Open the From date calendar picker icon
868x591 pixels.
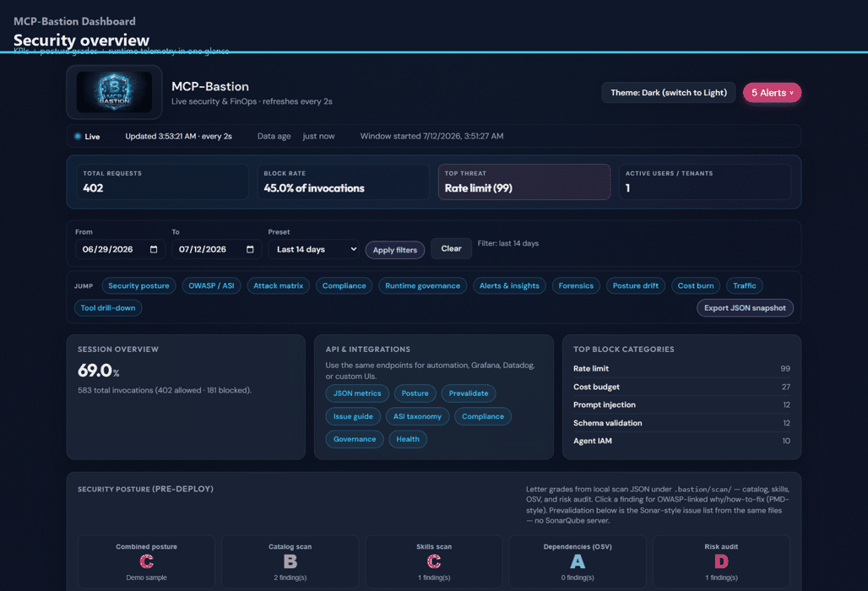point(154,250)
